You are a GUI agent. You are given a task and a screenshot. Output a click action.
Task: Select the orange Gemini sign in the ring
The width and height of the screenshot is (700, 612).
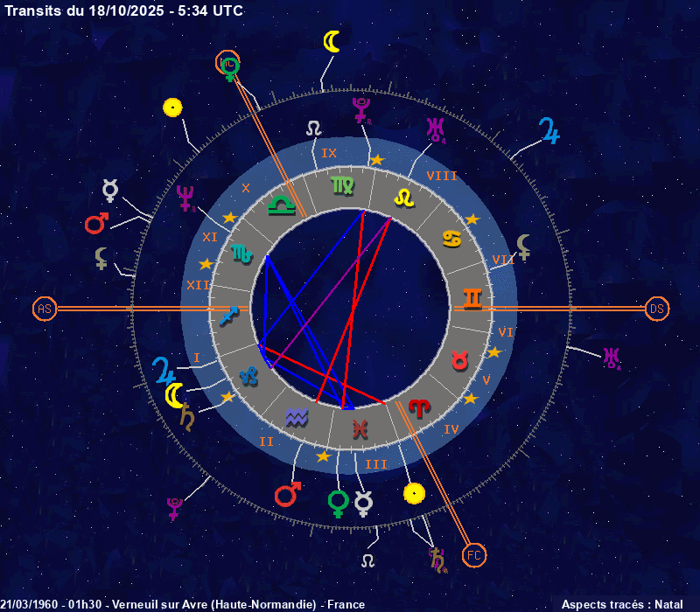click(472, 299)
